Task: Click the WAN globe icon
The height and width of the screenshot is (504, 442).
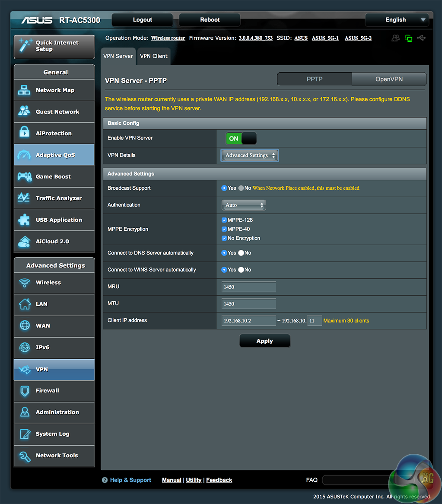Action: pyautogui.click(x=25, y=325)
